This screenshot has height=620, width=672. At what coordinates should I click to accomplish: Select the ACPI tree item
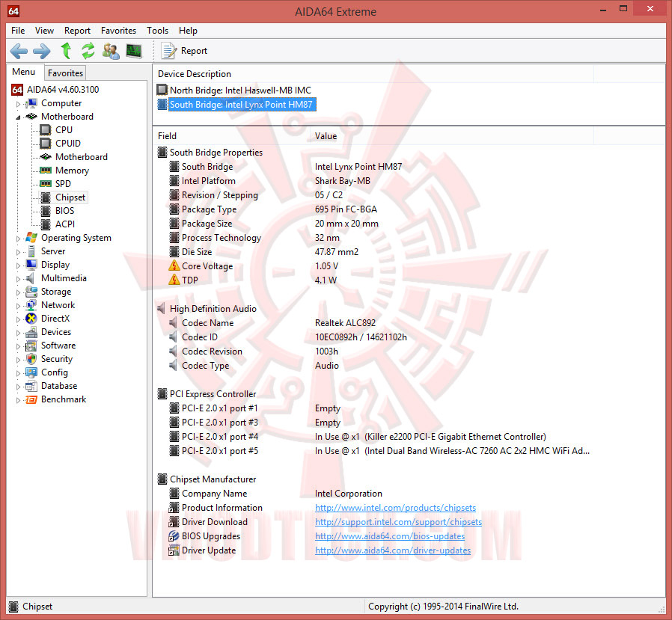(64, 224)
